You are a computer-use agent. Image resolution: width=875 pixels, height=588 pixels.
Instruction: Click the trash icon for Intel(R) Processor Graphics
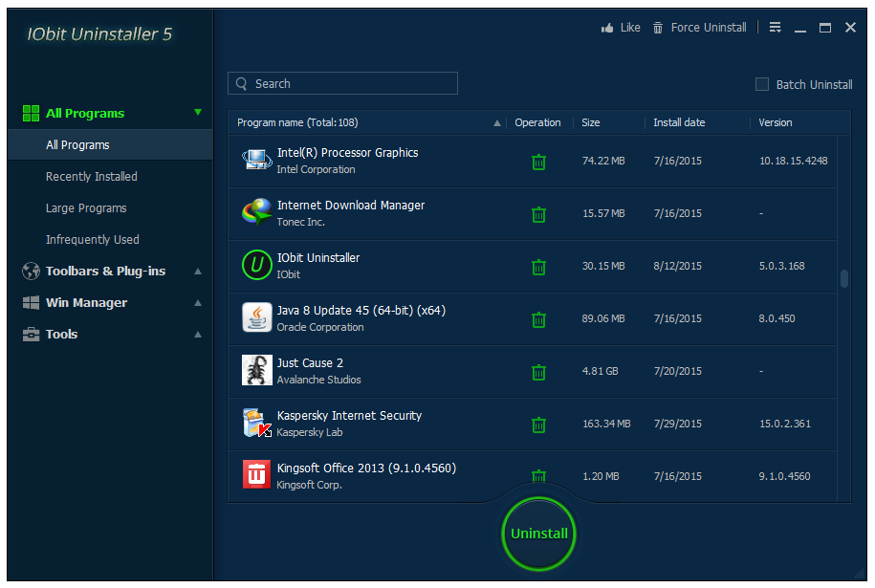538,162
